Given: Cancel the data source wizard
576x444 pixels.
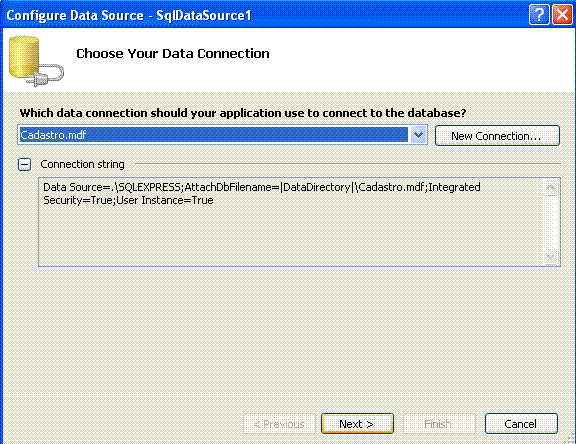Looking at the screenshot, I should tap(521, 424).
